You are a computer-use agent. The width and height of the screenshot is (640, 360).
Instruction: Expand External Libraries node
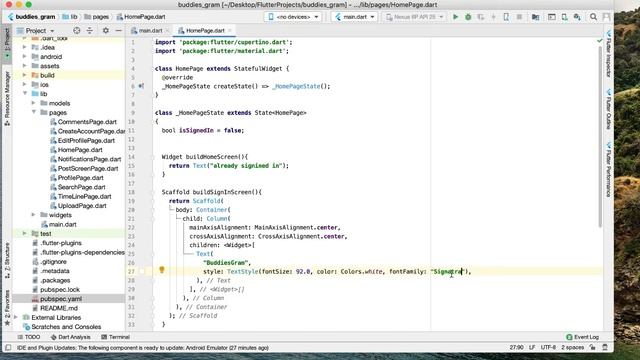16,317
